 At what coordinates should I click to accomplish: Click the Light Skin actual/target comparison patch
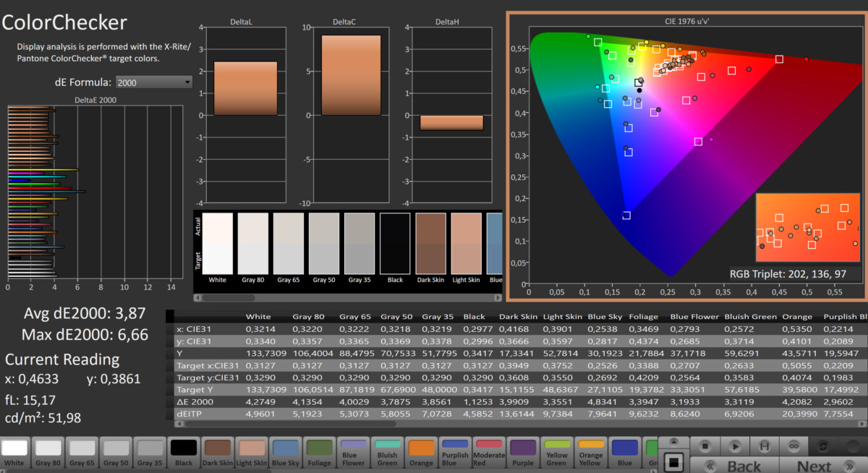tap(466, 243)
